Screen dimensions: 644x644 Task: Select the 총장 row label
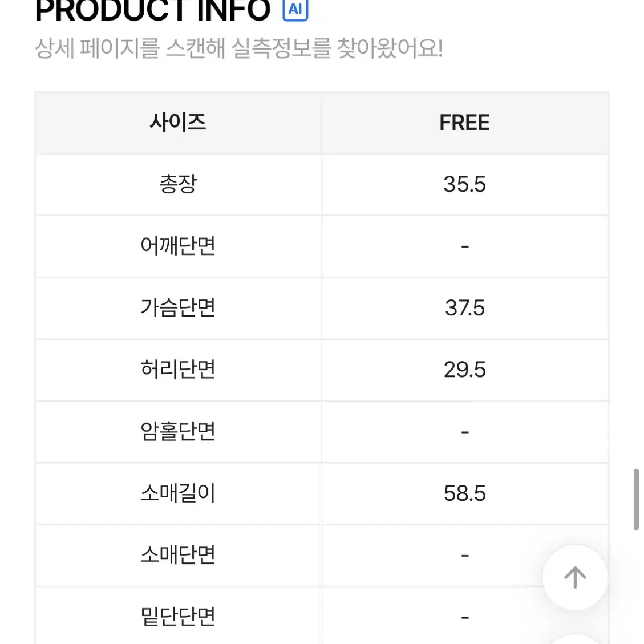tap(178, 184)
